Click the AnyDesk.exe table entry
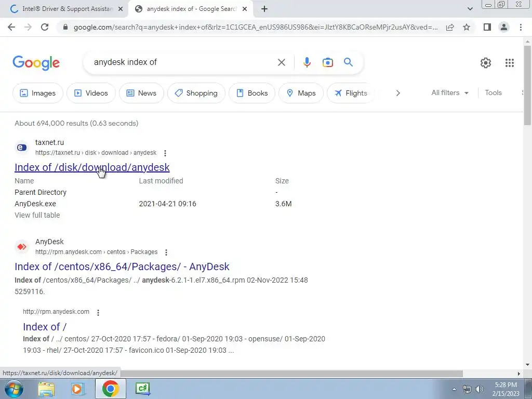Image resolution: width=532 pixels, height=399 pixels. click(35, 204)
